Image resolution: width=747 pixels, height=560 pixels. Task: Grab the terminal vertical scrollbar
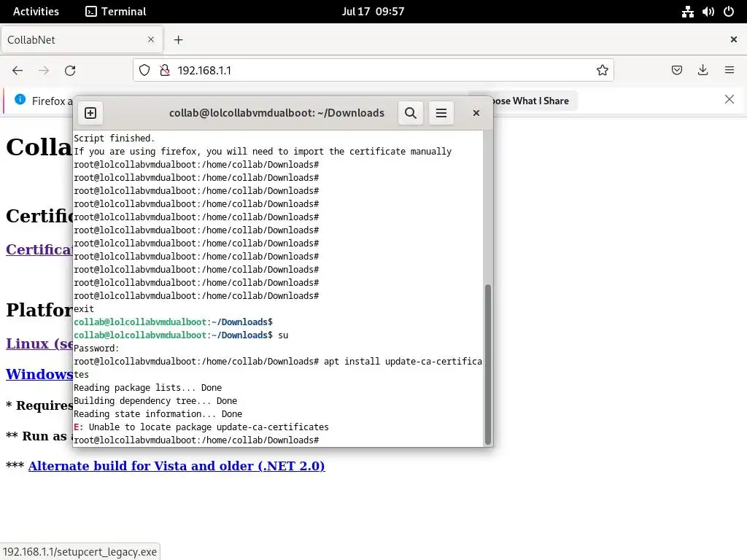(x=487, y=365)
